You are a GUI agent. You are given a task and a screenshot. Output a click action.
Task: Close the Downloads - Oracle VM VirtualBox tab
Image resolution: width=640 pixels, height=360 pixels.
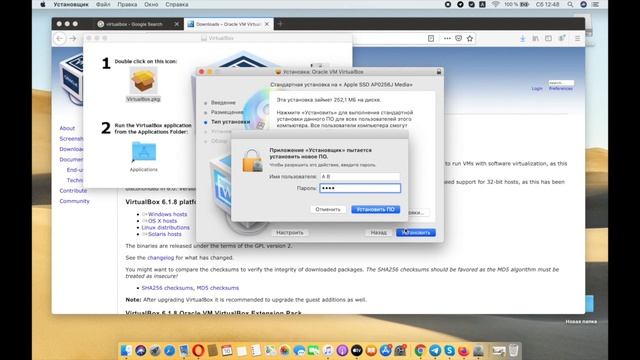pyautogui.click(x=267, y=24)
